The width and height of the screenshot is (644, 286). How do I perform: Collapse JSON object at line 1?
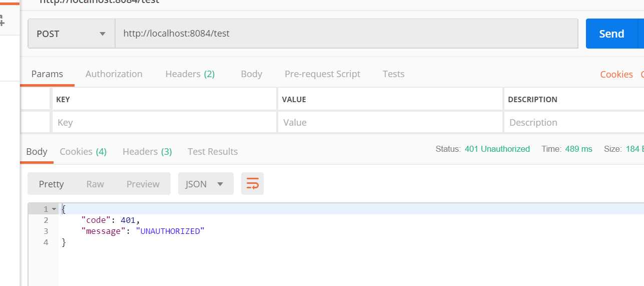[54, 209]
